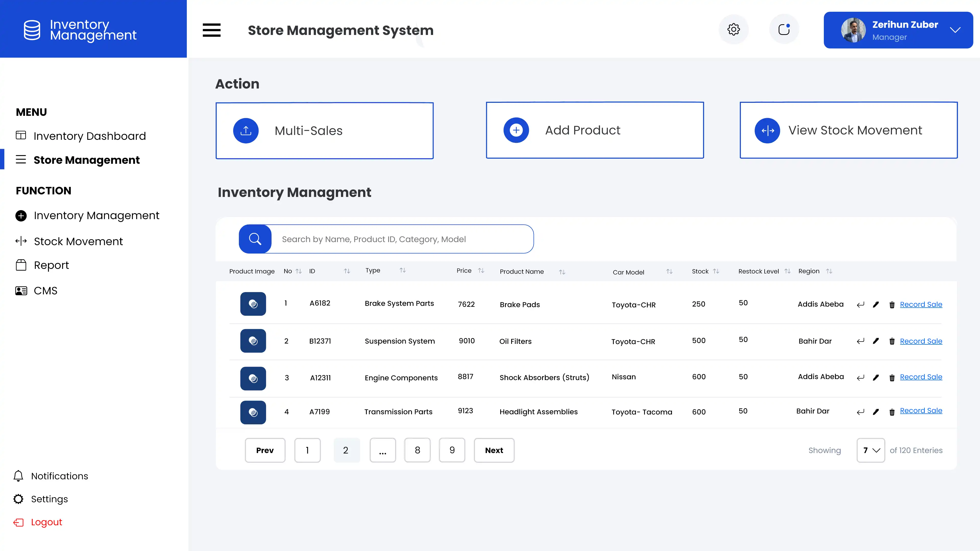The height and width of the screenshot is (551, 980).
Task: Toggle the Price column sort arrows
Action: 481,271
